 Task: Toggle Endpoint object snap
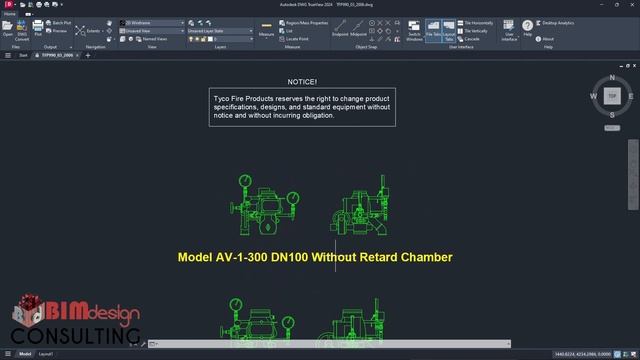(x=340, y=28)
